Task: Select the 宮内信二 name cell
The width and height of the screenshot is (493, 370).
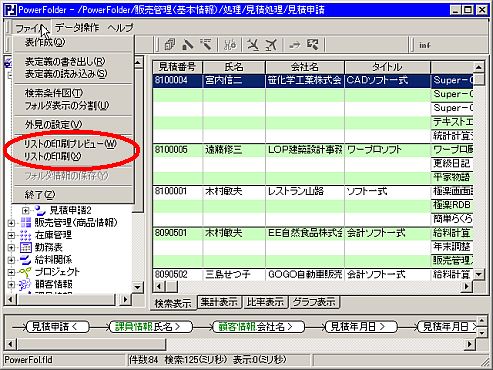Action: [234, 81]
